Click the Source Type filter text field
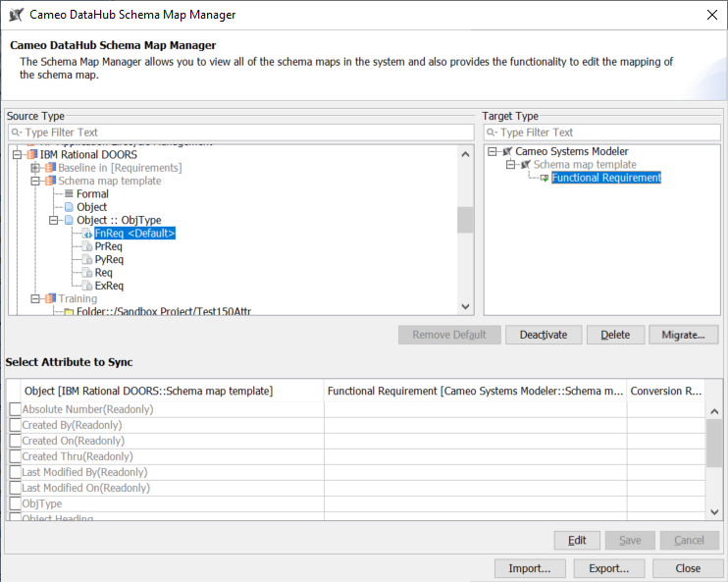728x582 pixels. (241, 132)
